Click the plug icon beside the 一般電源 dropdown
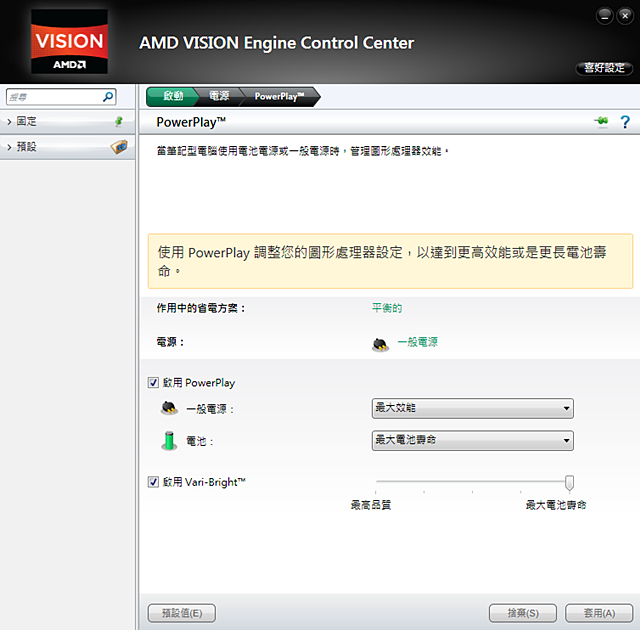Image resolution: width=640 pixels, height=630 pixels. 169,408
